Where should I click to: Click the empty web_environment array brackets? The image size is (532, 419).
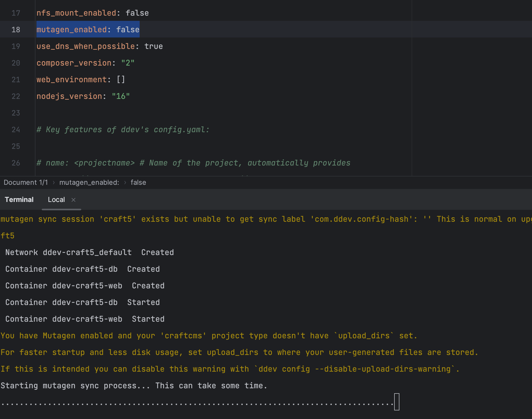pos(121,79)
